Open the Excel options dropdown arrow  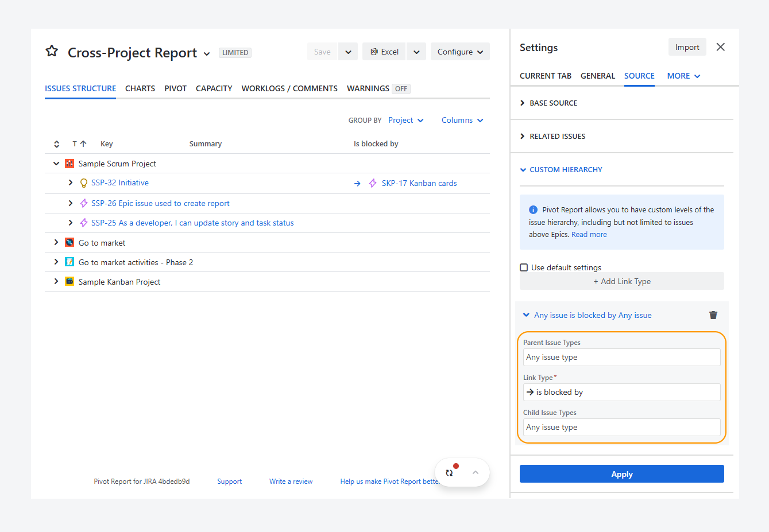click(x=416, y=52)
